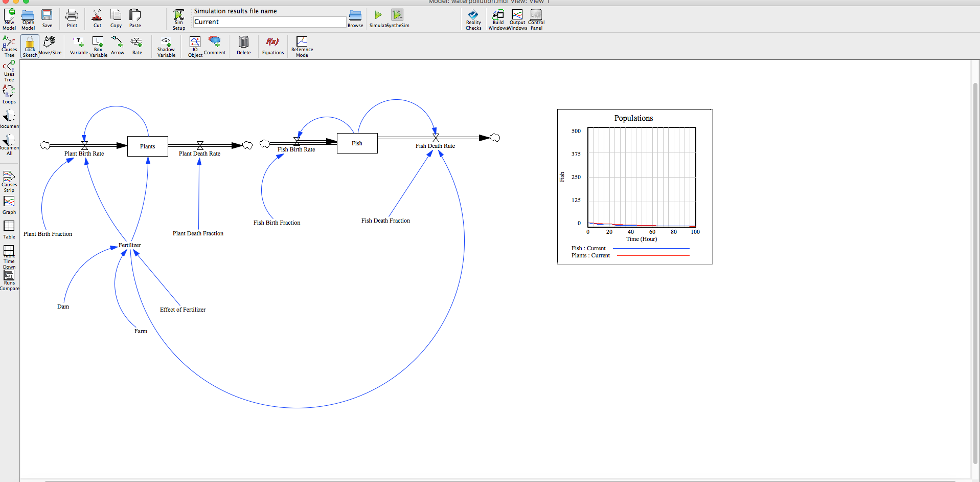Image resolution: width=980 pixels, height=482 pixels.
Task: Click the Populations graph title
Action: click(x=634, y=118)
